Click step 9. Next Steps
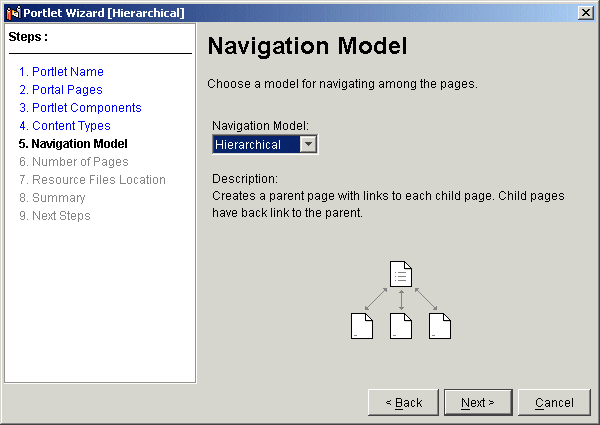Viewport: 600px width, 425px height. [55, 215]
